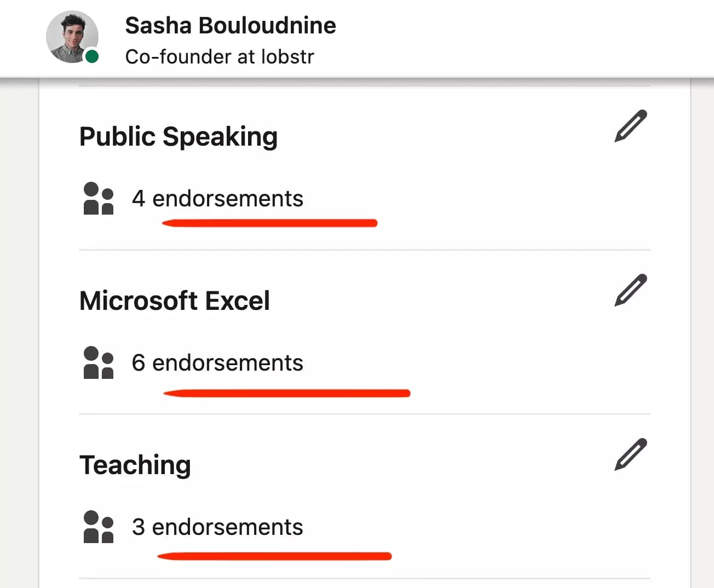The height and width of the screenshot is (588, 714).
Task: Open the 4 endorsements list for Public Speaking
Action: coord(217,198)
